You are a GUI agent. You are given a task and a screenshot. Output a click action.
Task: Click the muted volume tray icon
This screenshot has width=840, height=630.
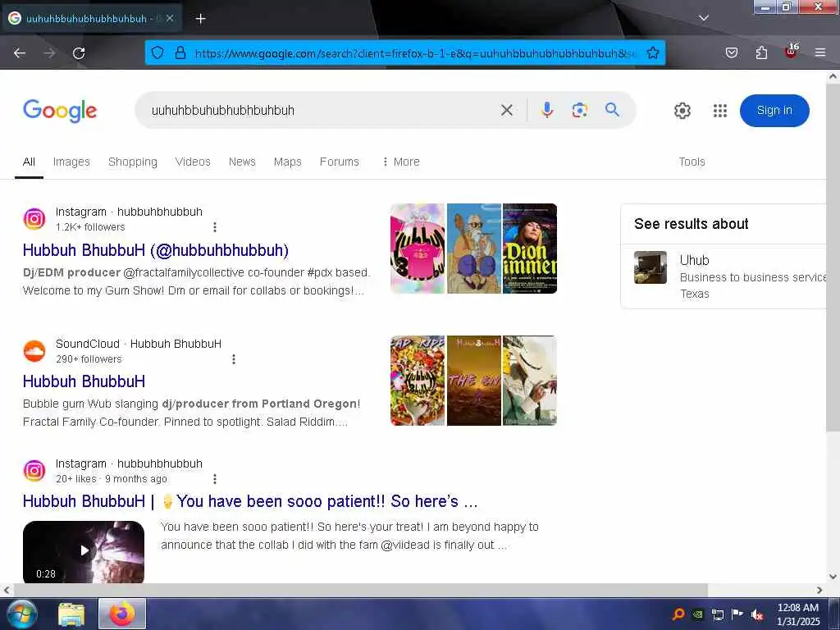[757, 614]
